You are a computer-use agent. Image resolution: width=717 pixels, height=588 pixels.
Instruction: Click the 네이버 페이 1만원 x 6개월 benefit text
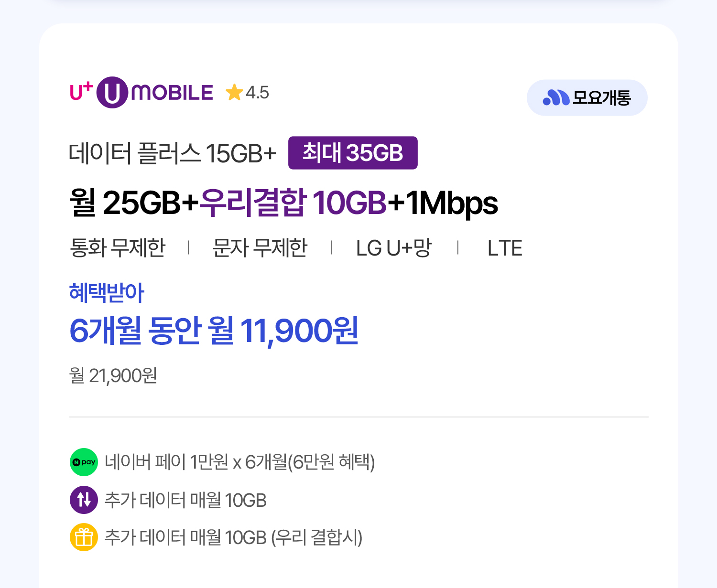coord(239,462)
